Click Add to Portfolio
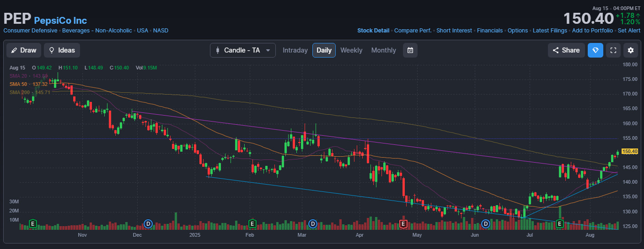 tap(592, 31)
